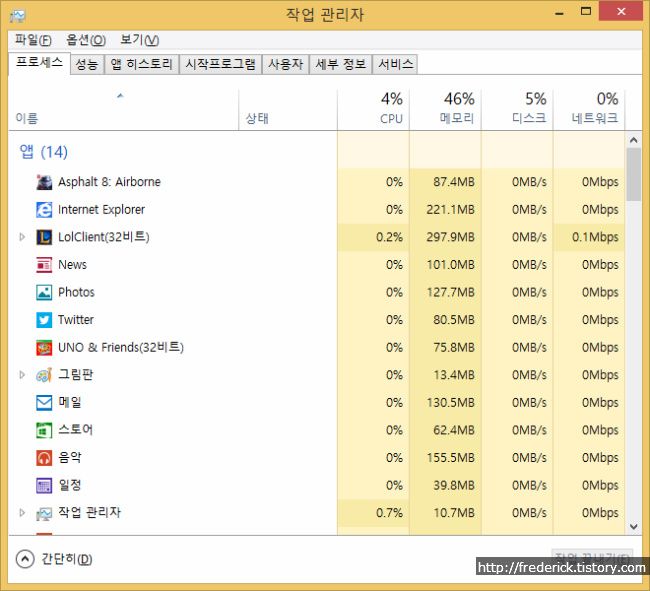The height and width of the screenshot is (591, 650).
Task: Select the 메일 process name
Action: pos(70,402)
